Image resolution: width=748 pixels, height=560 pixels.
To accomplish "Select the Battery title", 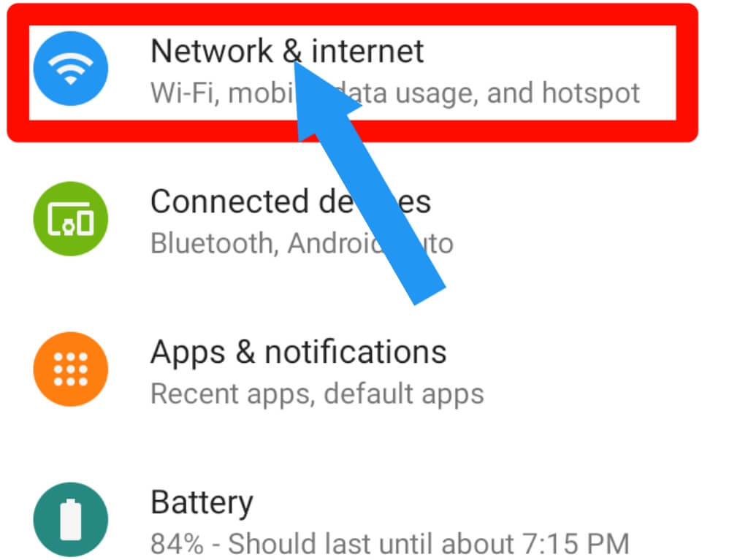I will [202, 503].
